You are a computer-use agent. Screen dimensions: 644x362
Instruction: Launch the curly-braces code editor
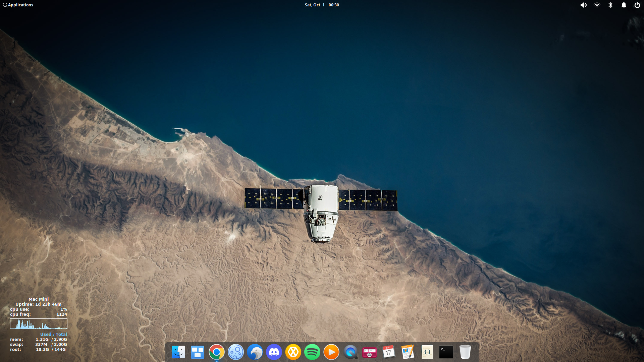(427, 352)
